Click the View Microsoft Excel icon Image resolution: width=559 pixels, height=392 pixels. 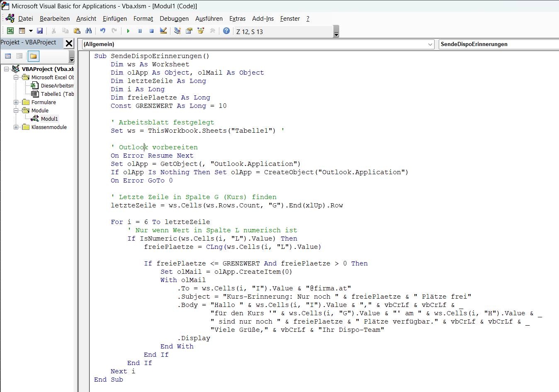(10, 31)
